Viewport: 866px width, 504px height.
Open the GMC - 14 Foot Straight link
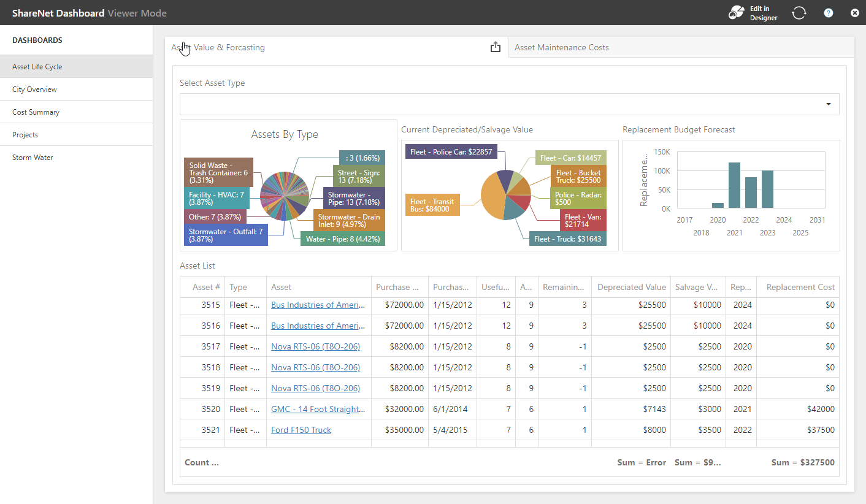pos(318,408)
